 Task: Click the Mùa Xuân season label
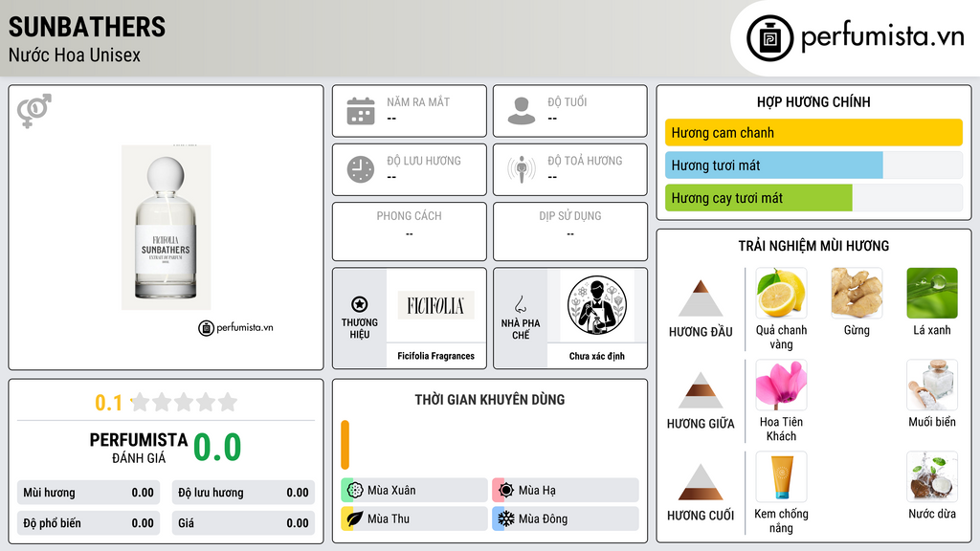pyautogui.click(x=391, y=491)
